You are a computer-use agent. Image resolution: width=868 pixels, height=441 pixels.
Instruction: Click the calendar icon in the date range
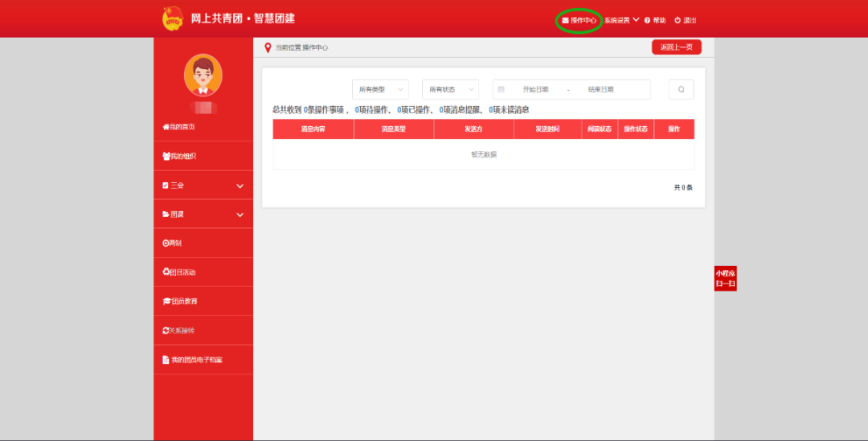(501, 89)
